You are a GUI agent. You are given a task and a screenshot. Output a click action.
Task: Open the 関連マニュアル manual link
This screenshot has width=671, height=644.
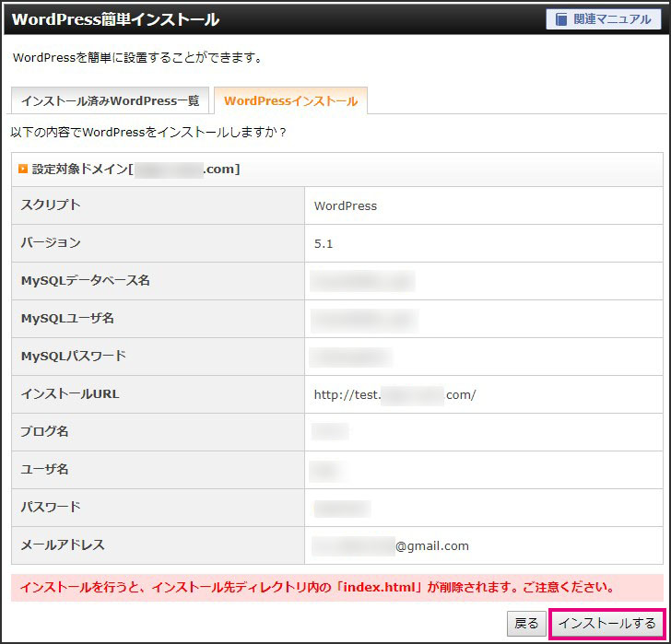tap(604, 19)
